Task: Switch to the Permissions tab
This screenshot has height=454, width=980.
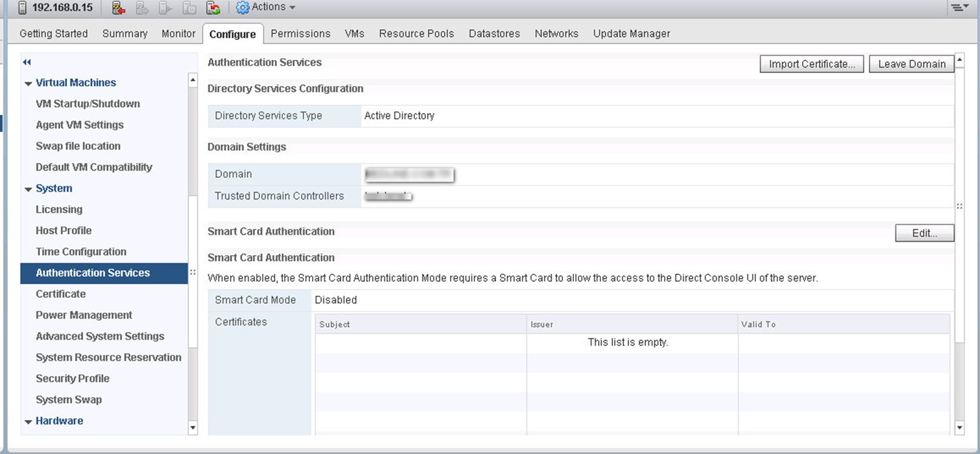Action: click(300, 33)
